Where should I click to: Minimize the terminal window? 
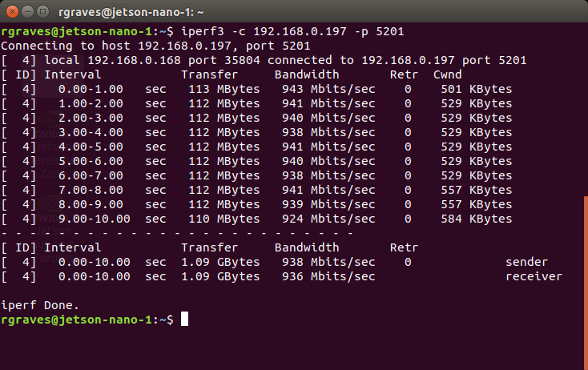tap(26, 11)
